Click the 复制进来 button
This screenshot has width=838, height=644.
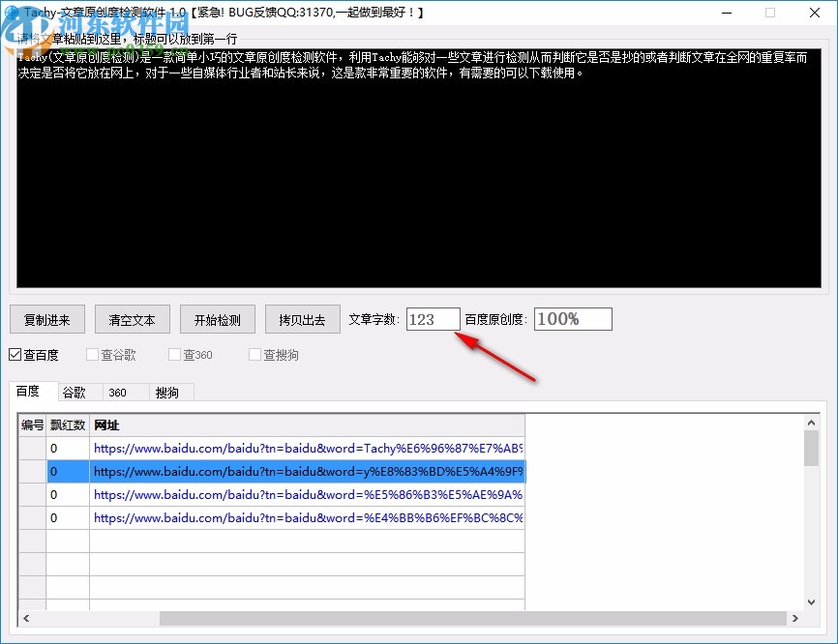(47, 320)
